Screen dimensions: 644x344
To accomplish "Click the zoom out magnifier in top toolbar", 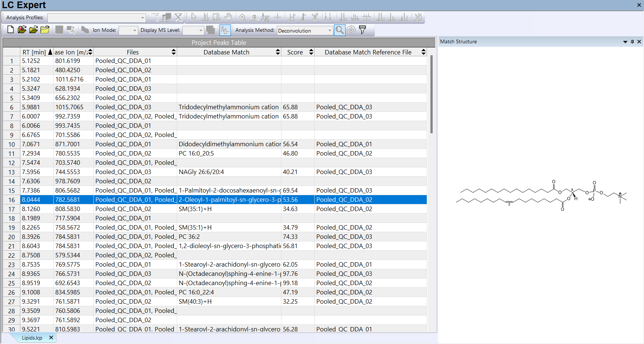I will pos(243,17).
